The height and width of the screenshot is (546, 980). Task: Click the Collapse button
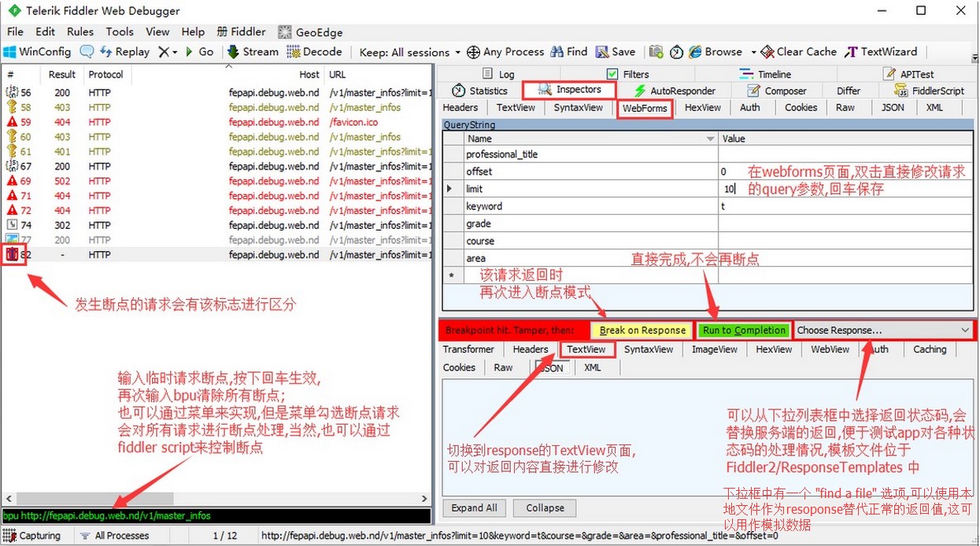pyautogui.click(x=545, y=508)
